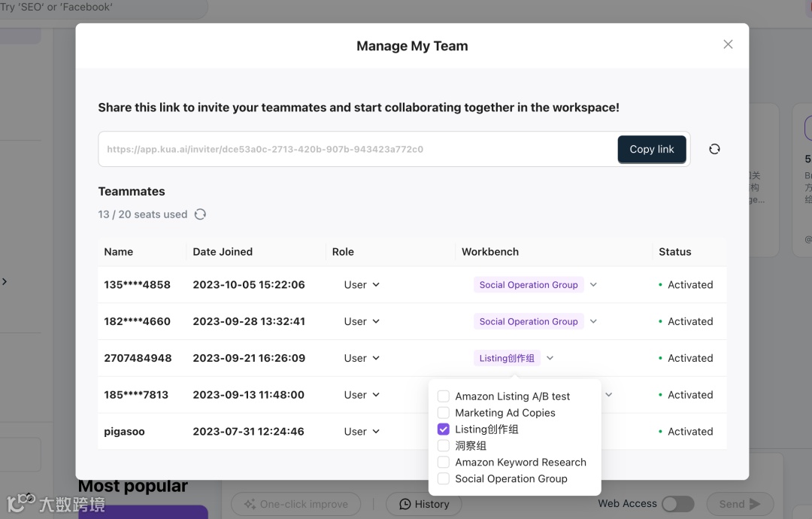This screenshot has height=519, width=812.
Task: Click the Date Joined column header
Action: pyautogui.click(x=223, y=252)
